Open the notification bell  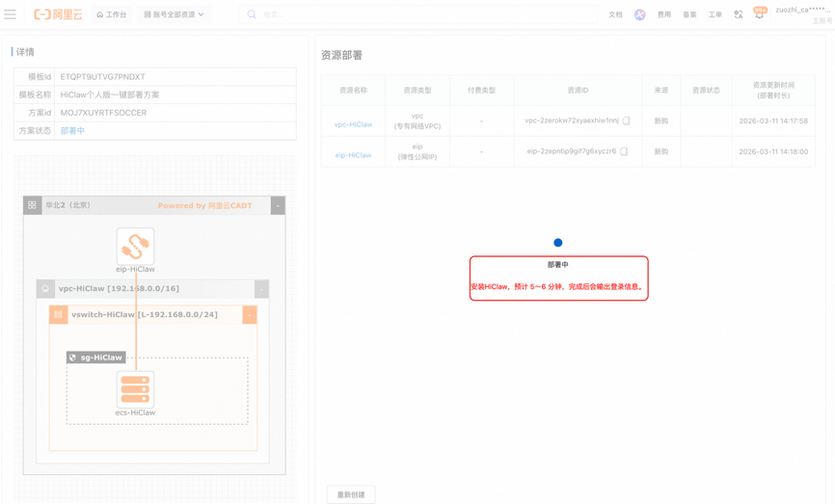(760, 13)
